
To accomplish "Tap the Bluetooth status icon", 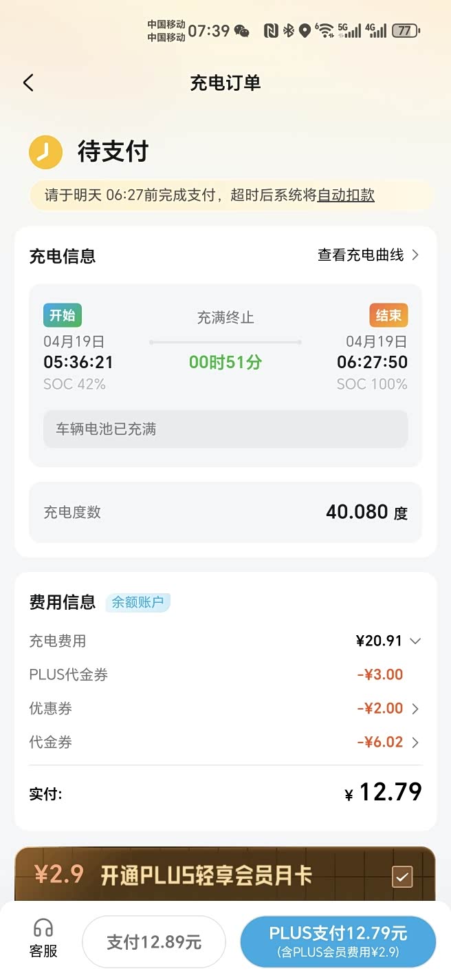I will (x=289, y=31).
